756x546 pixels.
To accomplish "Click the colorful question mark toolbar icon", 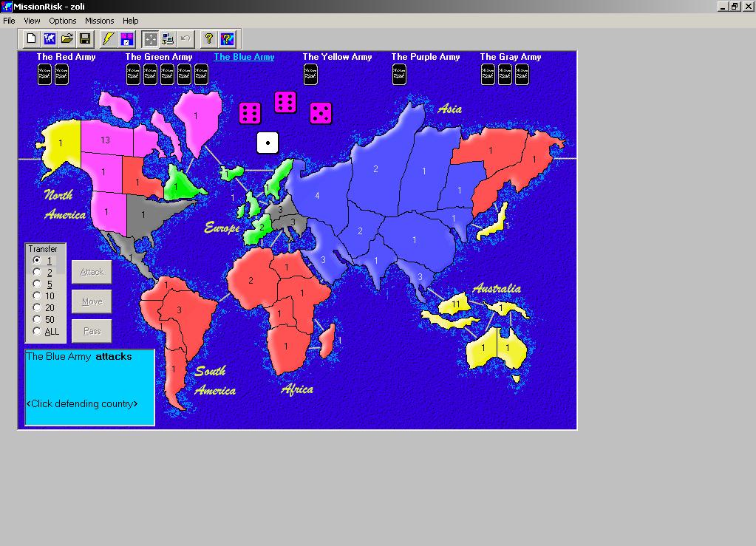I will point(227,38).
